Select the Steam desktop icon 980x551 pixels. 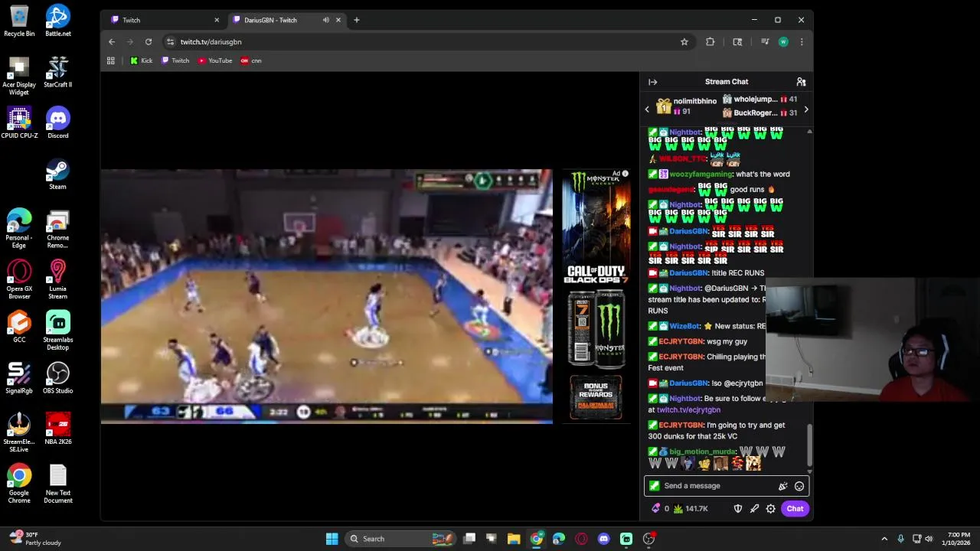[58, 174]
